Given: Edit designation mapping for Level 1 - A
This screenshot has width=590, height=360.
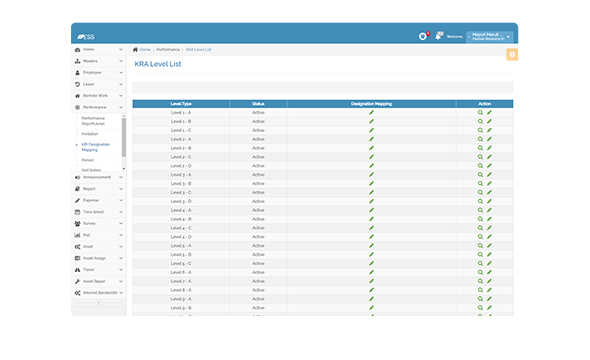Looking at the screenshot, I should pos(371,112).
